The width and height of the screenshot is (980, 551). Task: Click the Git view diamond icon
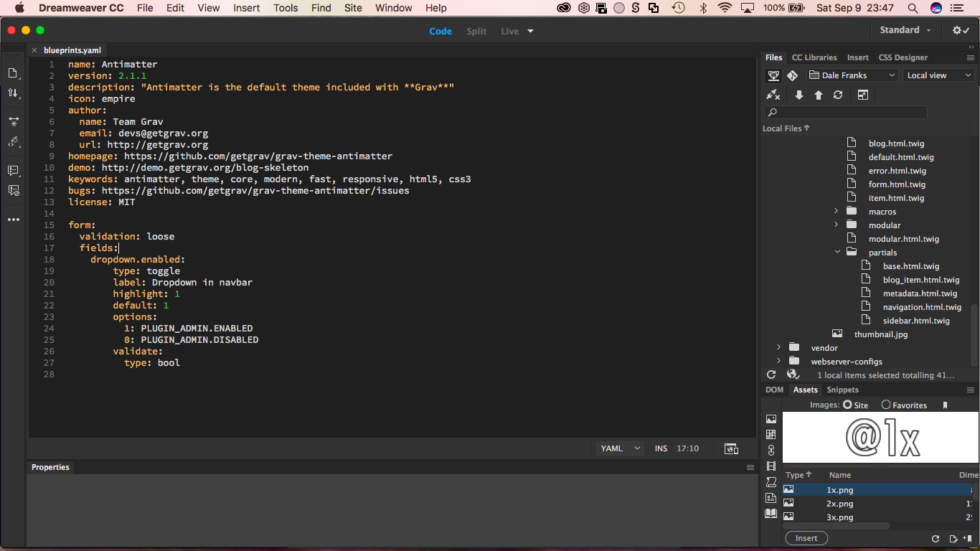[792, 75]
